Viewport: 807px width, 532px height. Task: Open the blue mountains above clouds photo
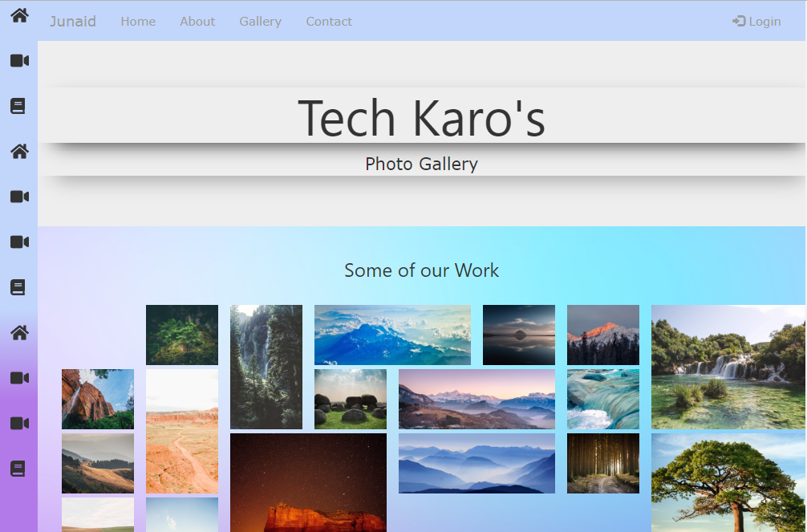click(x=392, y=335)
